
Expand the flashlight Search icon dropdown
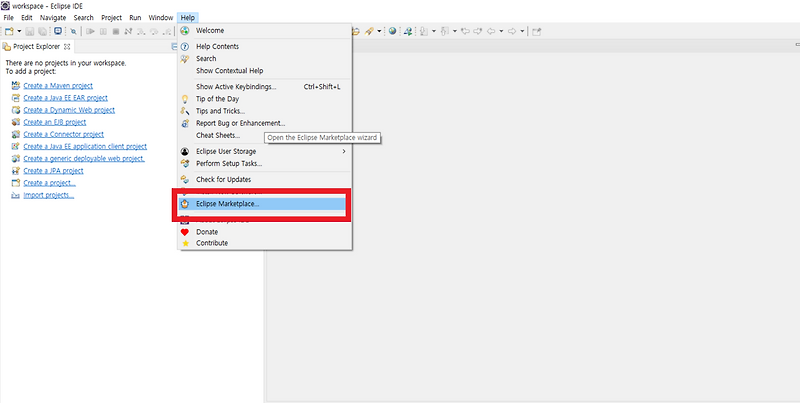(379, 31)
